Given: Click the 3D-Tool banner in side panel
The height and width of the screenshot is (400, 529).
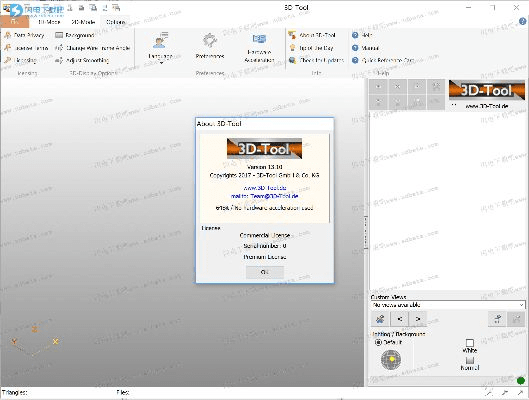Looking at the screenshot, I should pyautogui.click(x=486, y=90).
